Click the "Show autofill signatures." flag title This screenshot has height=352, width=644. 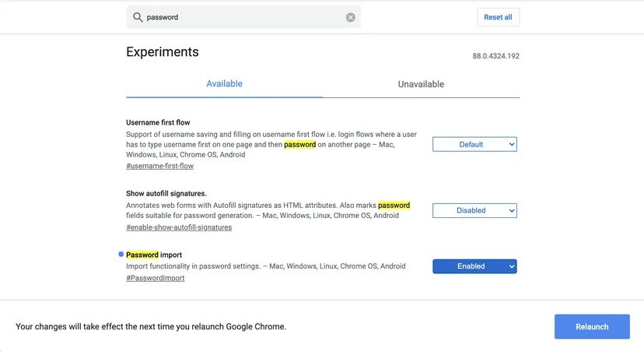[x=166, y=193]
